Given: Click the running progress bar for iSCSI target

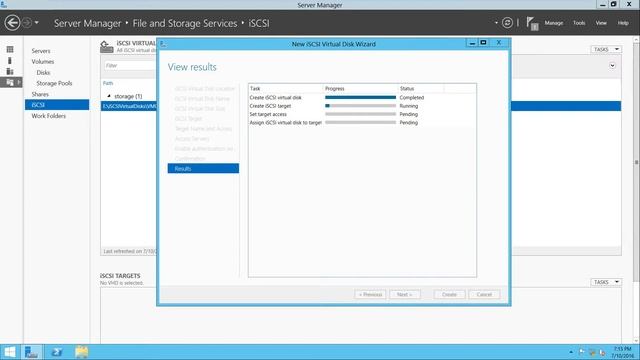Looking at the screenshot, I should pos(360,106).
